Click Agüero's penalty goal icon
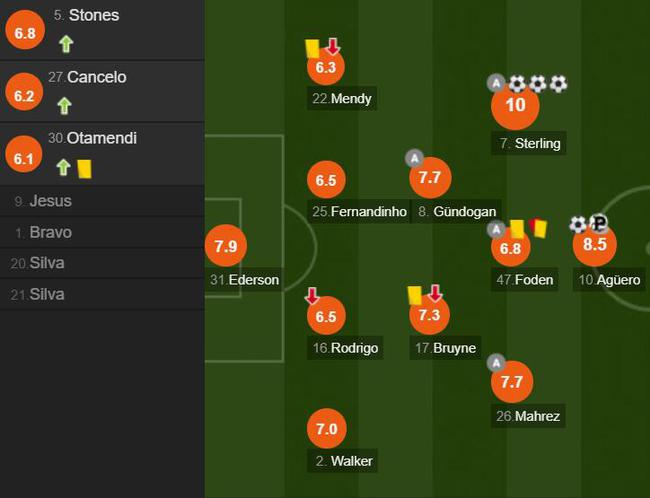Screen dimensions: 650x498 click(598, 224)
